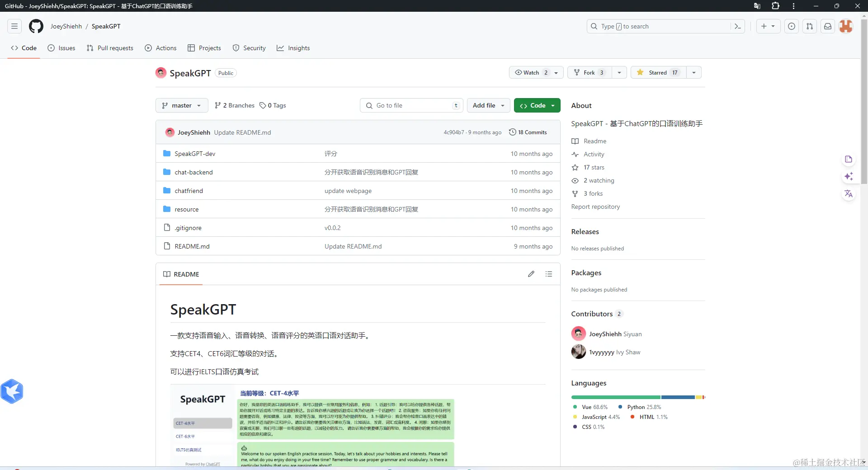Image resolution: width=868 pixels, height=470 pixels.
Task: Select the README tab in file viewer
Action: [181, 274]
